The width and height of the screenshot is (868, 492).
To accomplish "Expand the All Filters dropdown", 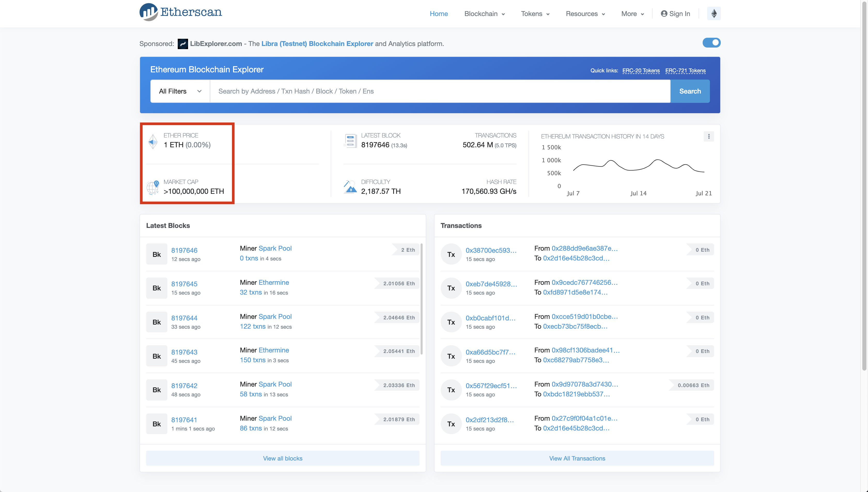I will tap(180, 91).
